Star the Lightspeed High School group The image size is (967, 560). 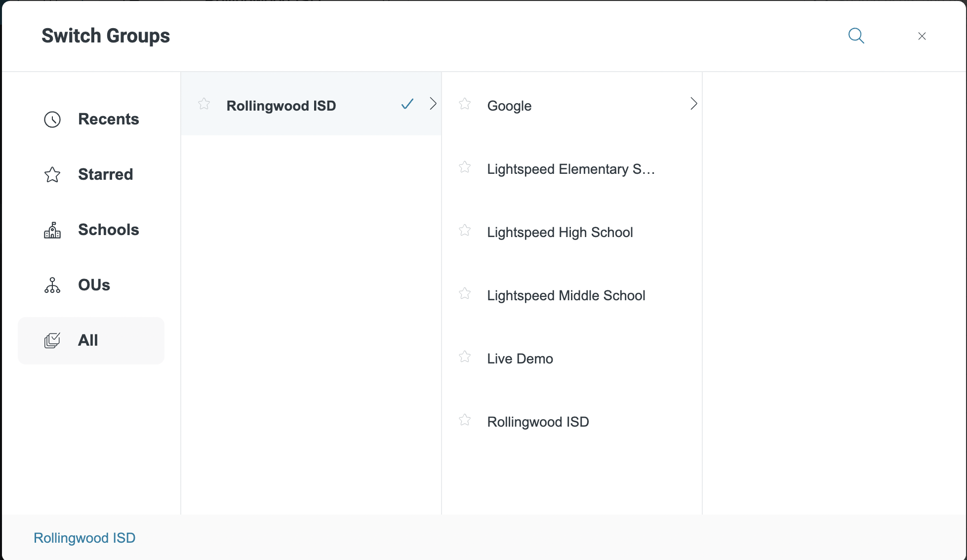465,230
